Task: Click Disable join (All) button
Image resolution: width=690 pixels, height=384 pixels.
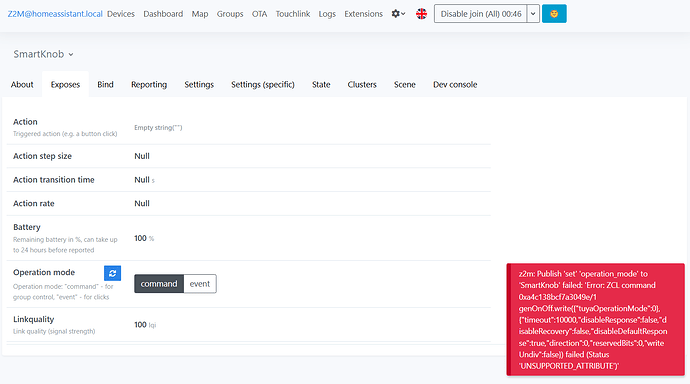Action: coord(481,14)
